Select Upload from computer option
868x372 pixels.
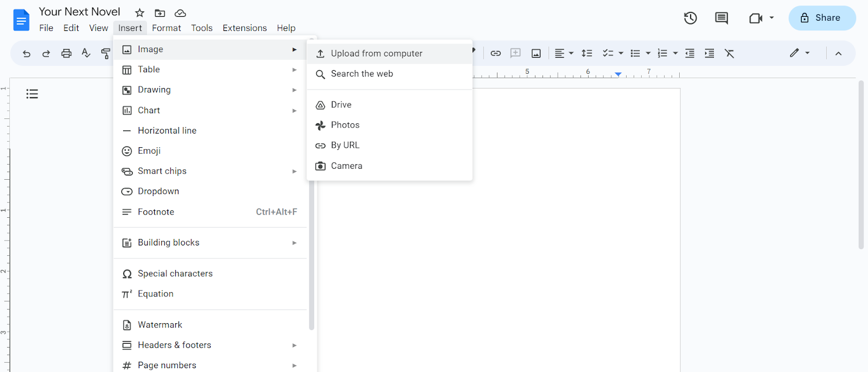(x=376, y=53)
